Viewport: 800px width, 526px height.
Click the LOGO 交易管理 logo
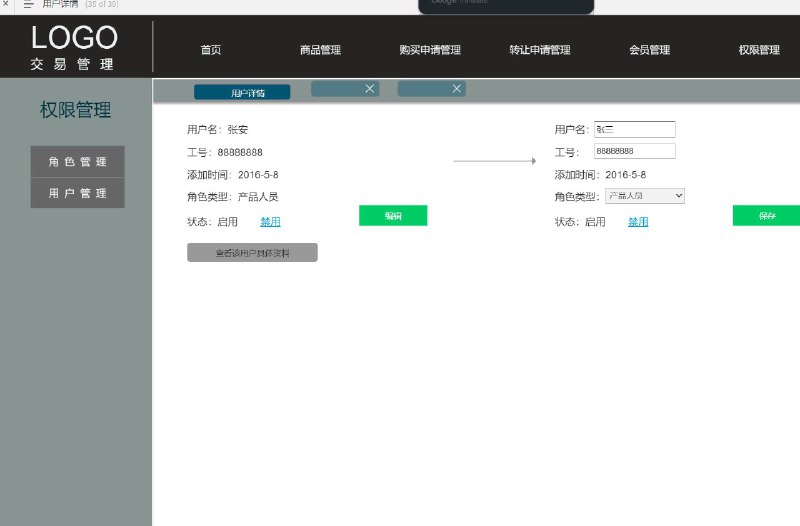[74, 47]
